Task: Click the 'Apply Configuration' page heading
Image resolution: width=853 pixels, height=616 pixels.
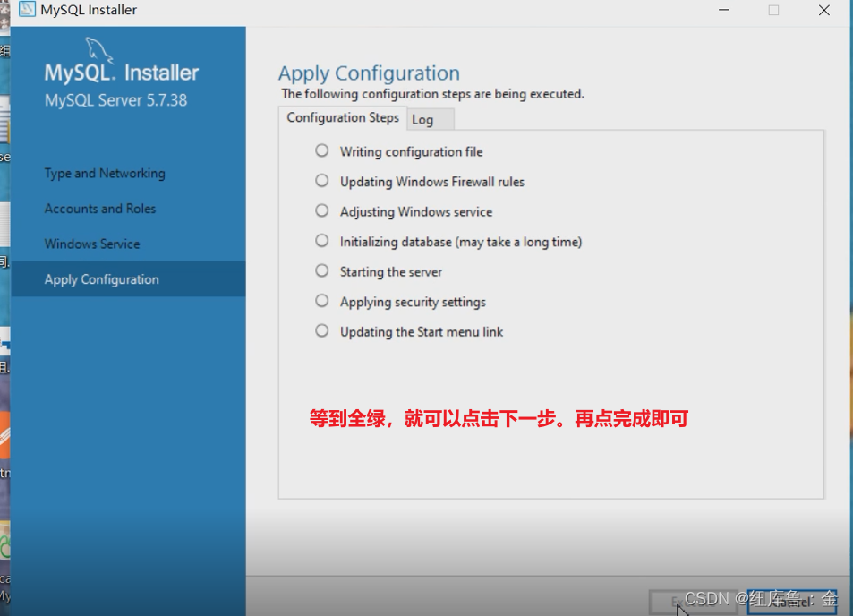Action: point(369,73)
